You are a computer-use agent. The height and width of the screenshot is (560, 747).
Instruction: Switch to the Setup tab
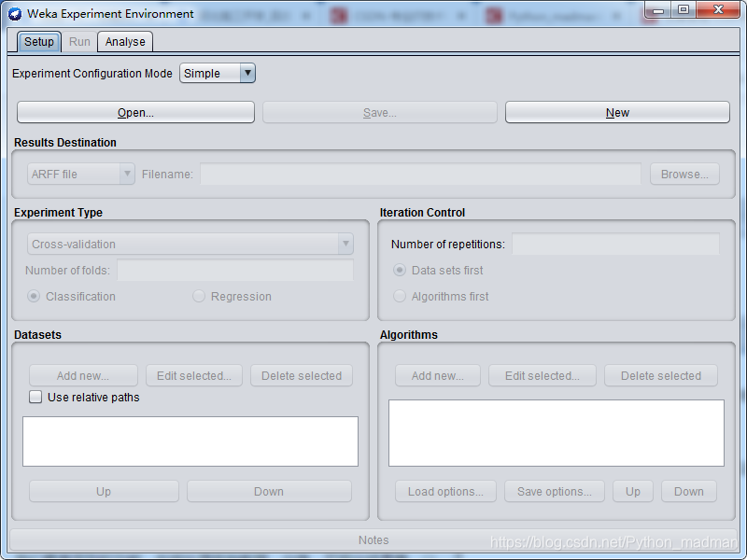(x=39, y=42)
